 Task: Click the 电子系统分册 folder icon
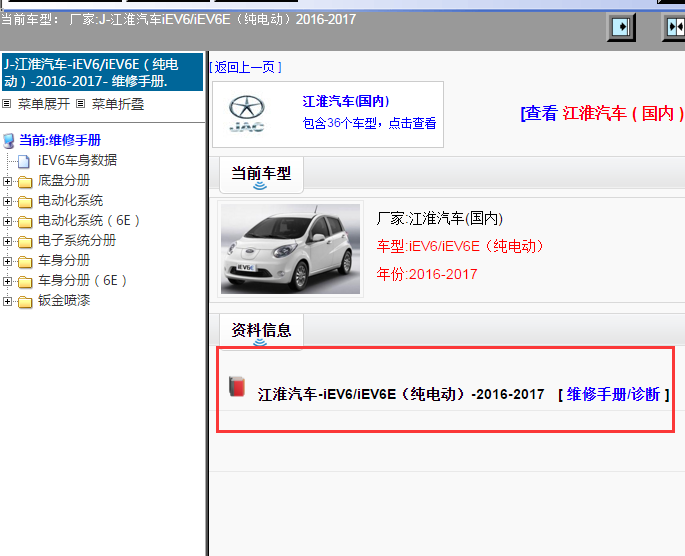[x=25, y=242]
